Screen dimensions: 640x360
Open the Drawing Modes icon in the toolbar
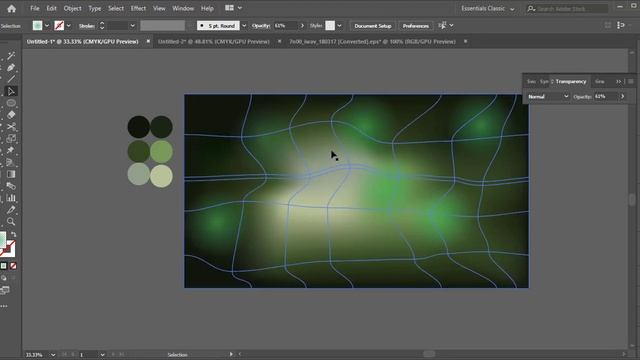point(4,278)
